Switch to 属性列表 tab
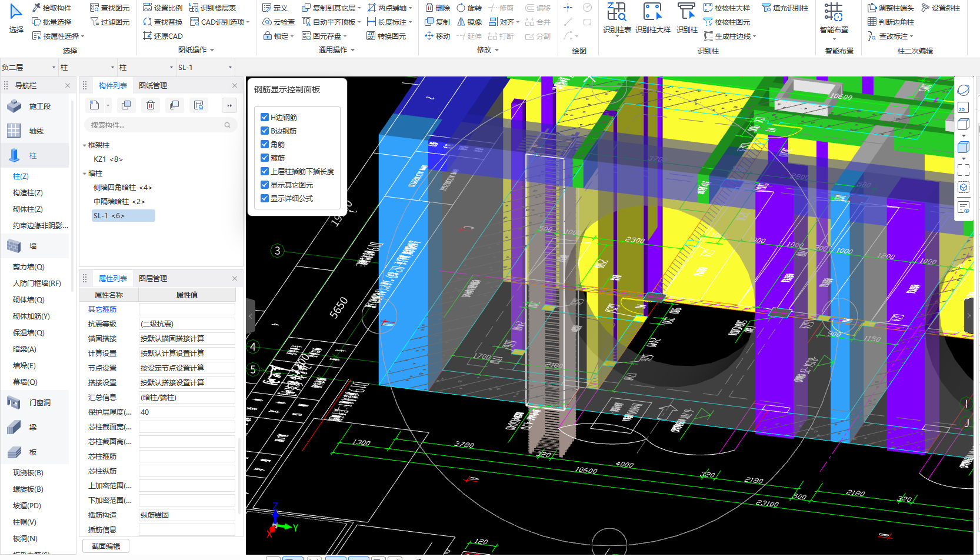This screenshot has width=980, height=560. [113, 279]
